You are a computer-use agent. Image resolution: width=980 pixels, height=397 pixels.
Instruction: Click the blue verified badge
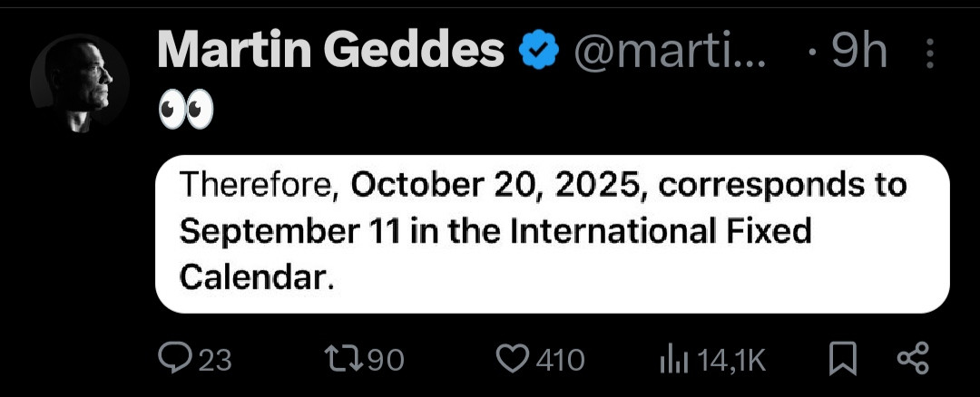pos(538,53)
